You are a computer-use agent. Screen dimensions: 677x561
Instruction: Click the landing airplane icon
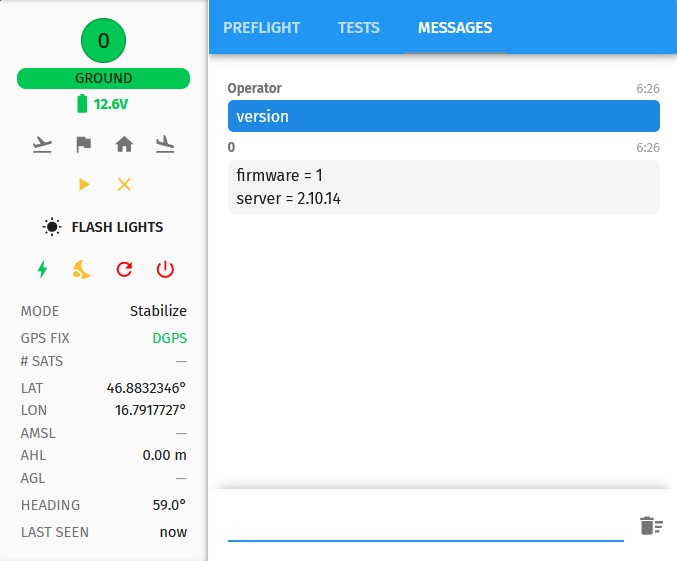(x=165, y=144)
